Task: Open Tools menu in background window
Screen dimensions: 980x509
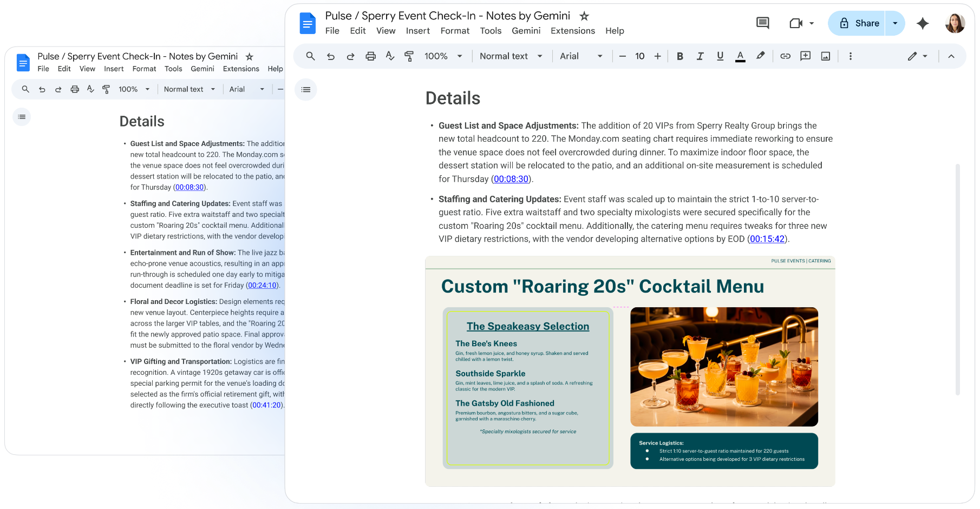Action: point(173,69)
